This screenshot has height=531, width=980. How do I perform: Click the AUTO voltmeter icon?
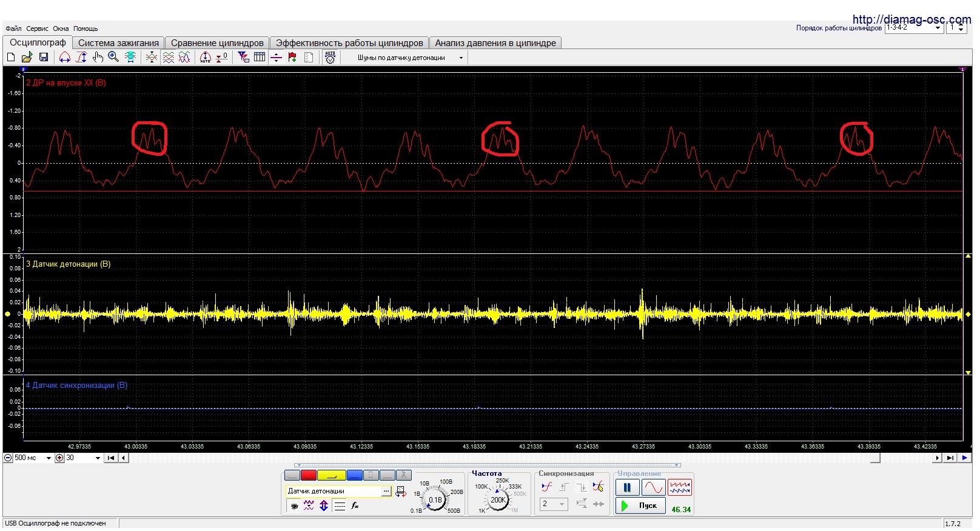click(330, 57)
